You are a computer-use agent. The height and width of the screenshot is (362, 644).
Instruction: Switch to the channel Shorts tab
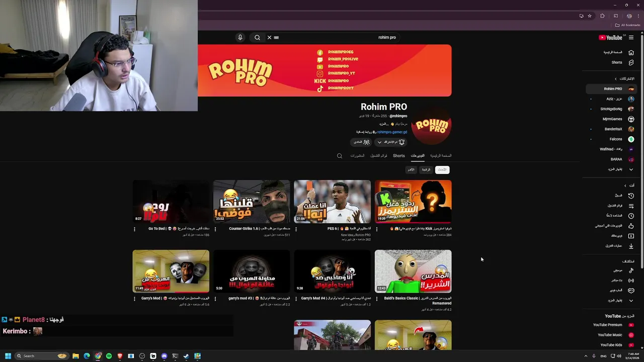tap(399, 156)
